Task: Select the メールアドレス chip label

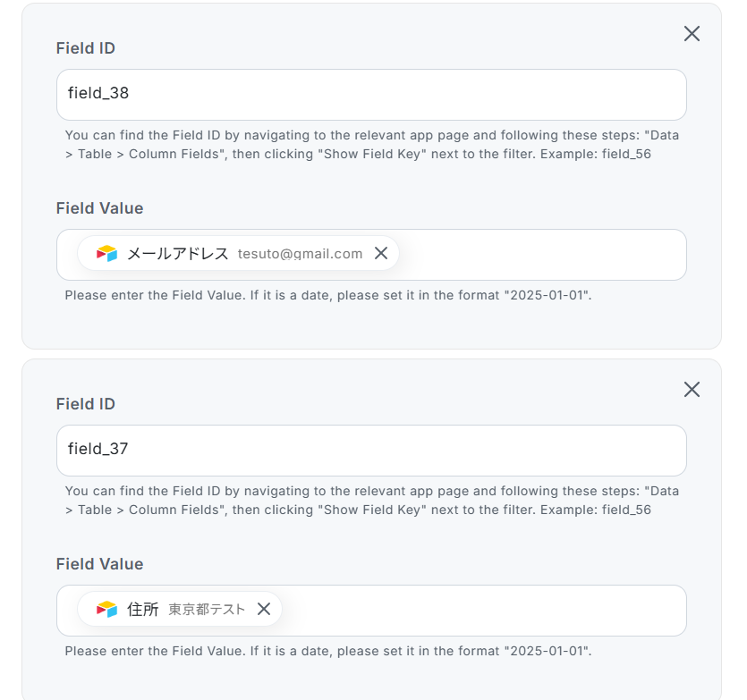Action: tap(178, 254)
